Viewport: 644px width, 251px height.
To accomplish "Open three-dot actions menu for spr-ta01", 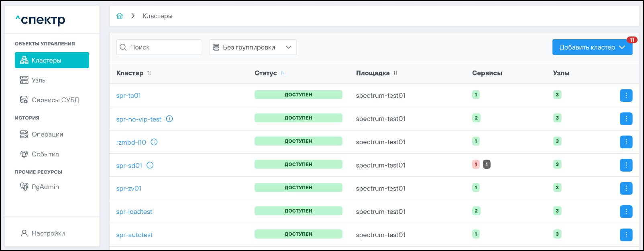I will click(x=626, y=95).
